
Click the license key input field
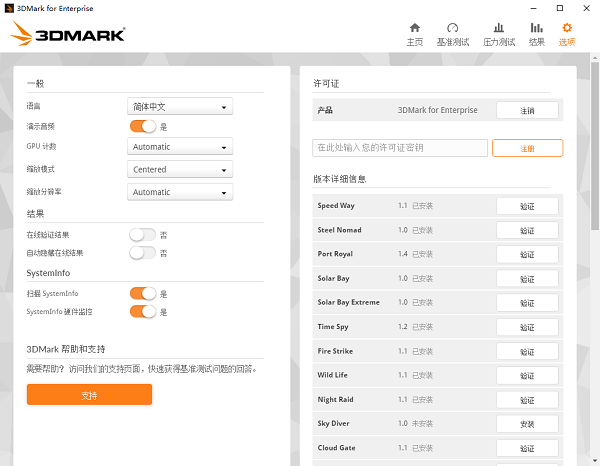400,148
